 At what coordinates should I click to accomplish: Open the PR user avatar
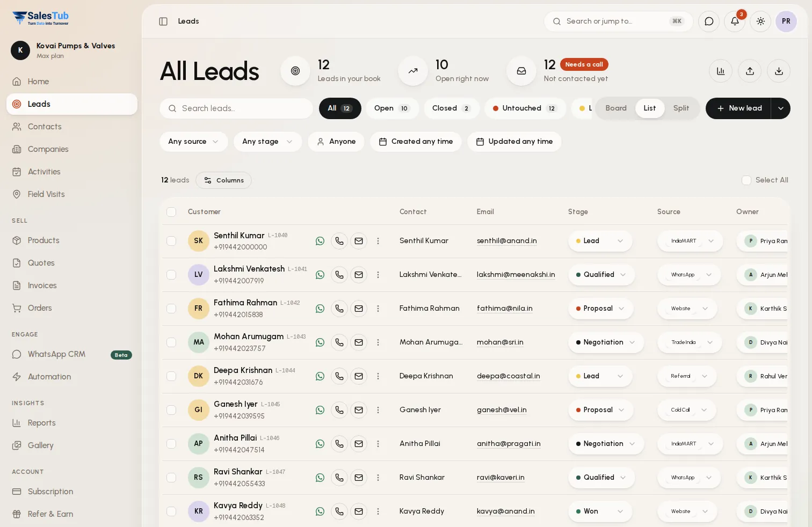point(786,21)
